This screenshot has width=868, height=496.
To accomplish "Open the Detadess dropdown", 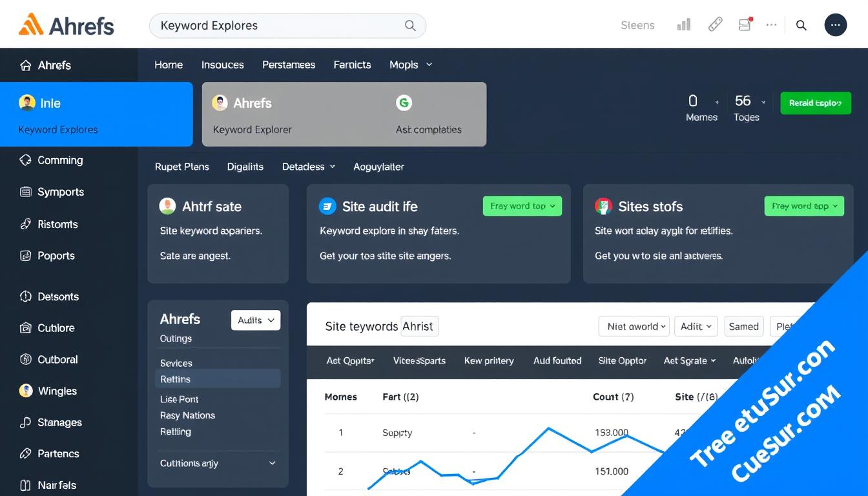I will pyautogui.click(x=309, y=167).
